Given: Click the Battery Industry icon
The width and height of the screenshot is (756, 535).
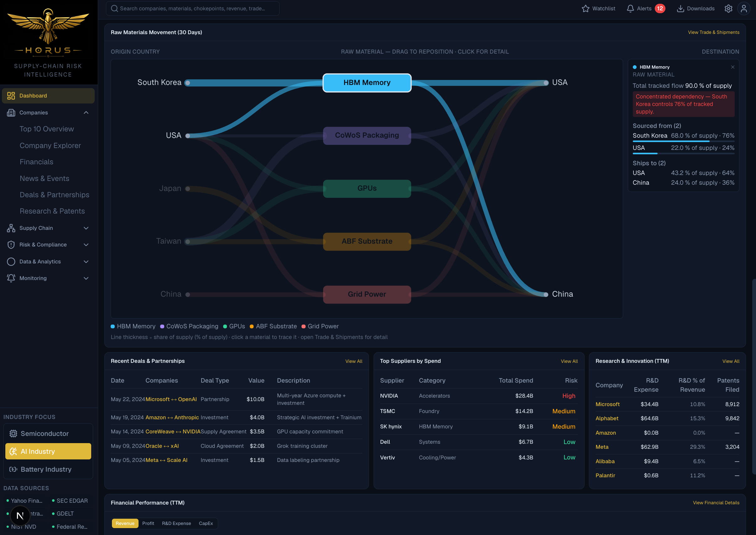Looking at the screenshot, I should [x=13, y=469].
